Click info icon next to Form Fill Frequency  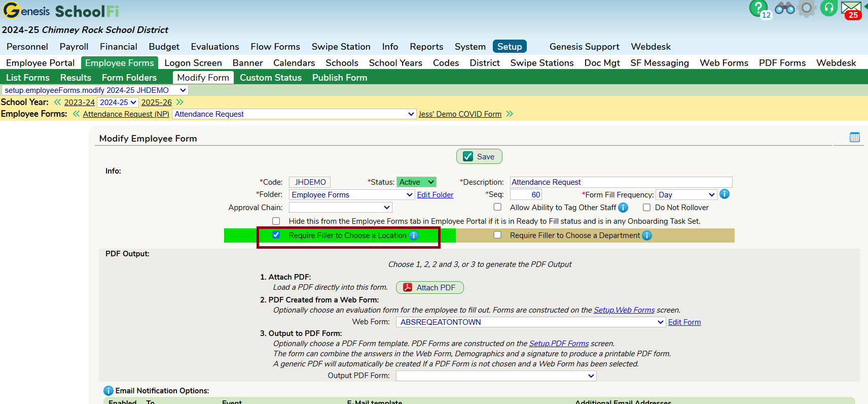[725, 194]
